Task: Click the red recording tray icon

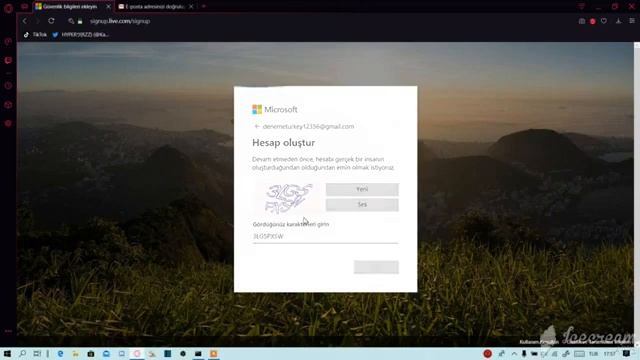Action: (487, 353)
